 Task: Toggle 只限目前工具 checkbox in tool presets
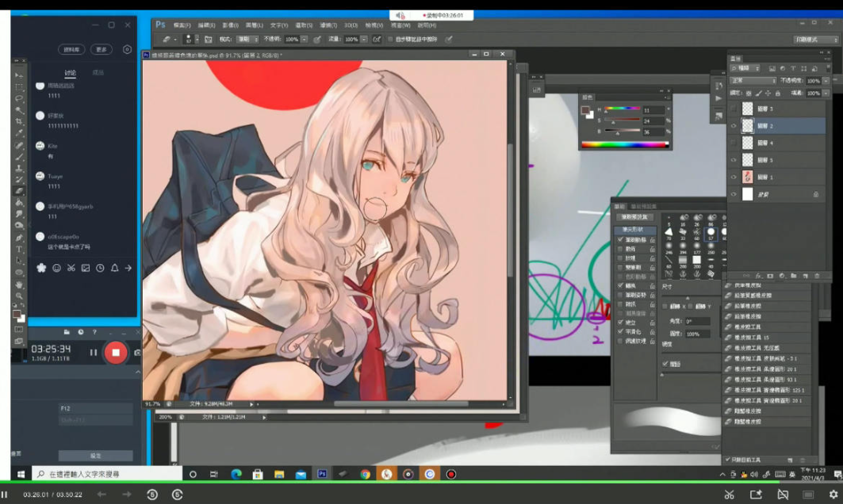pos(727,460)
